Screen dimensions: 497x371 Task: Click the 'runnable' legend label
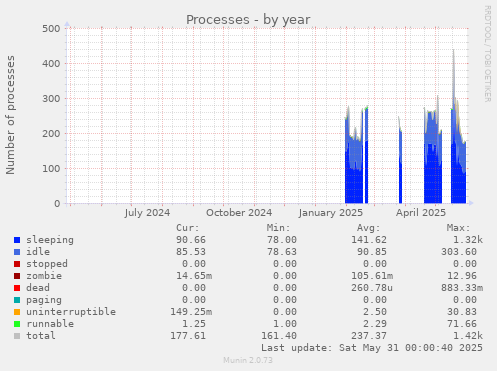[x=50, y=324]
